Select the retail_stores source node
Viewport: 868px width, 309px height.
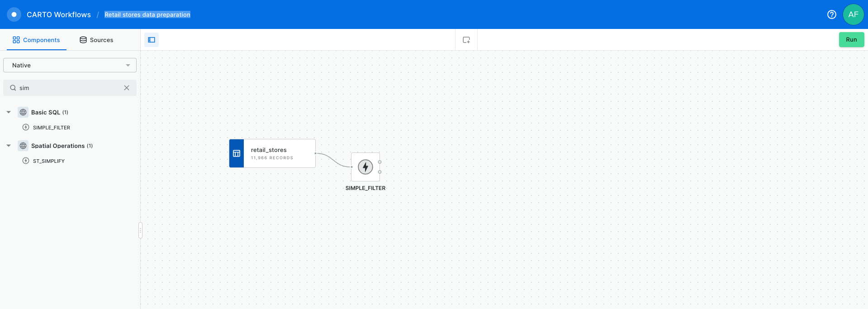point(272,153)
